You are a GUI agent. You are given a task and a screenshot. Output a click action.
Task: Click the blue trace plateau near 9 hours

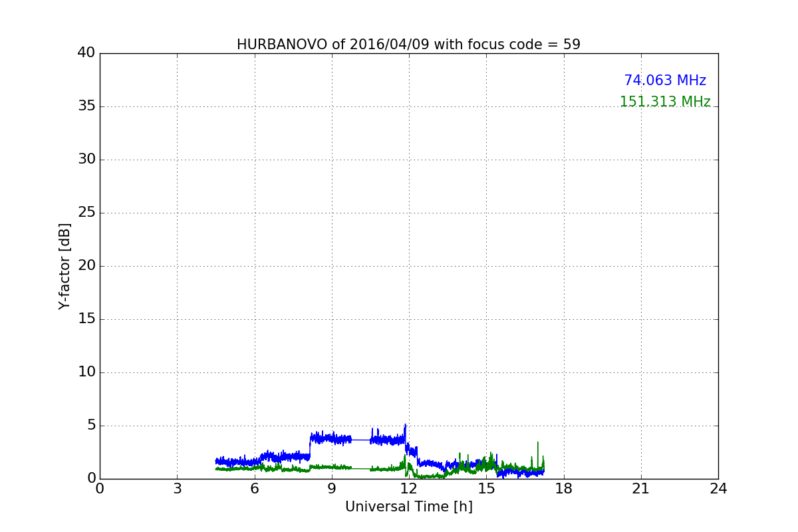[331, 438]
